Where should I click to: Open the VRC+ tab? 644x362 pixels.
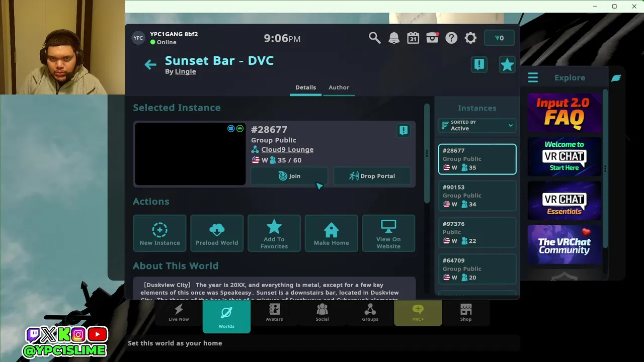click(418, 313)
